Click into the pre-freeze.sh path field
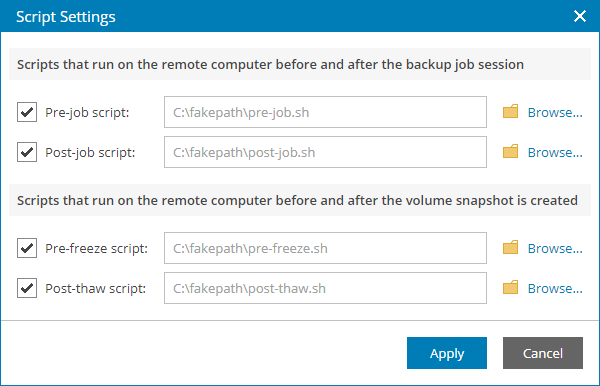 point(325,248)
